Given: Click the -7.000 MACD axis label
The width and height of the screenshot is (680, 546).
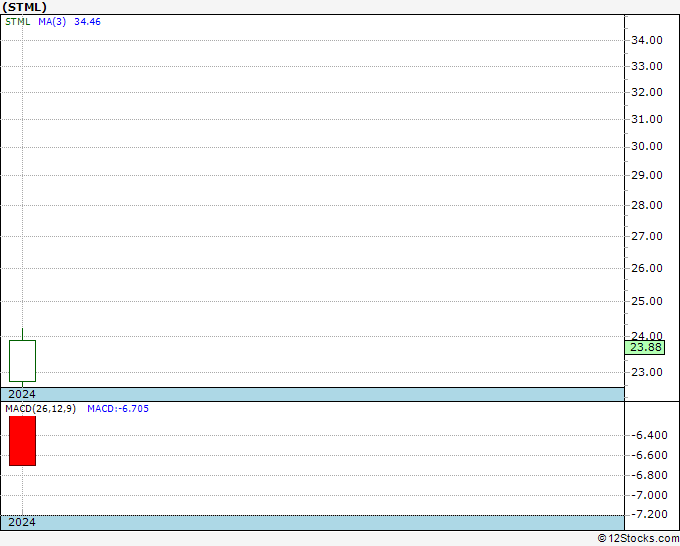Looking at the screenshot, I should (x=649, y=495).
